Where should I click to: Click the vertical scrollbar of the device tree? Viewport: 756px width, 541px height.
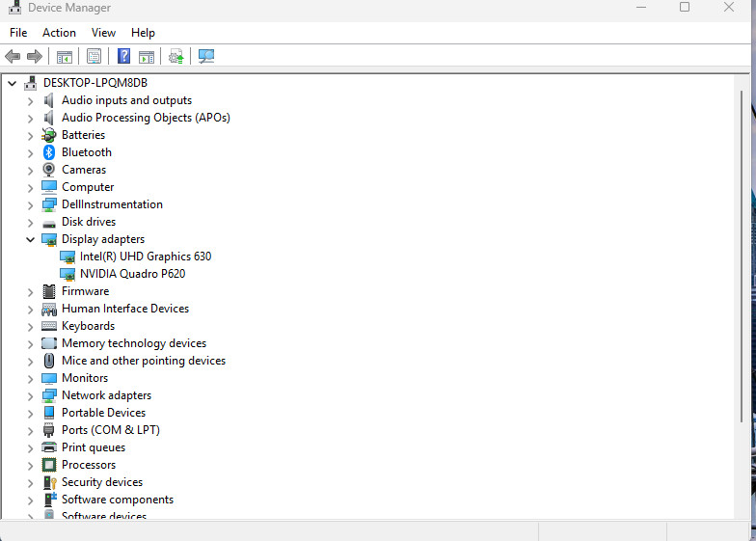(742, 256)
